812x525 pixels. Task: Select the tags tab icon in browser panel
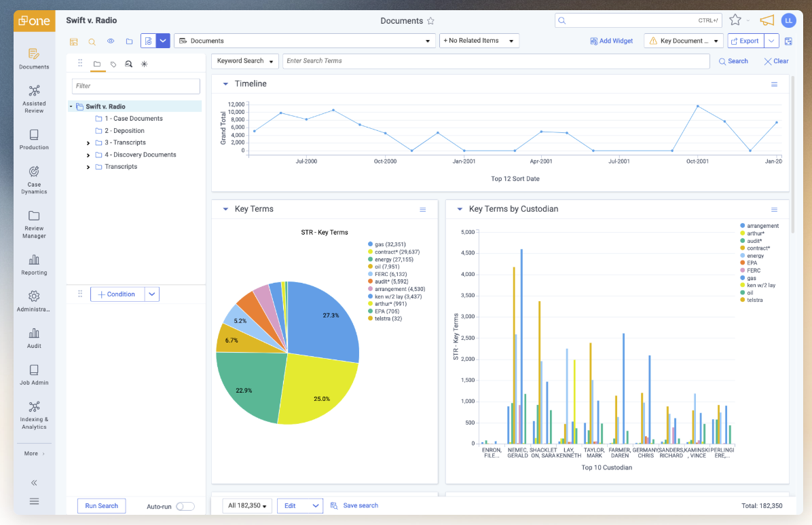point(113,64)
